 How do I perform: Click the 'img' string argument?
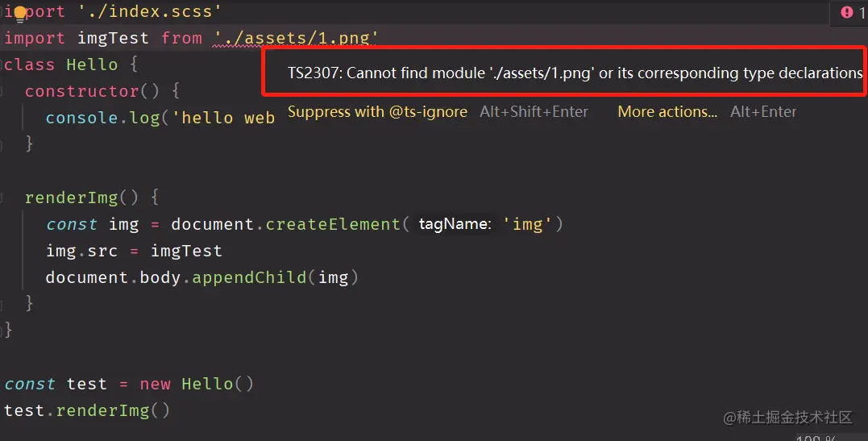coord(527,224)
